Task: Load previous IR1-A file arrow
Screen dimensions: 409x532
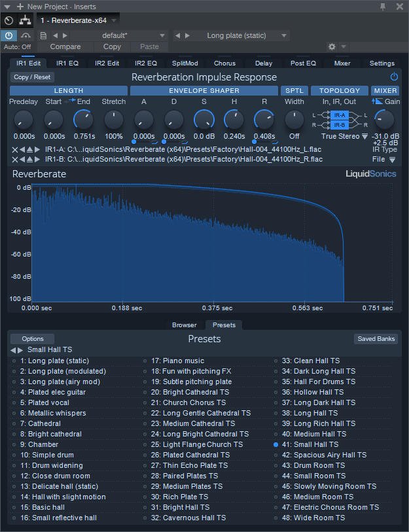Action: [22, 149]
